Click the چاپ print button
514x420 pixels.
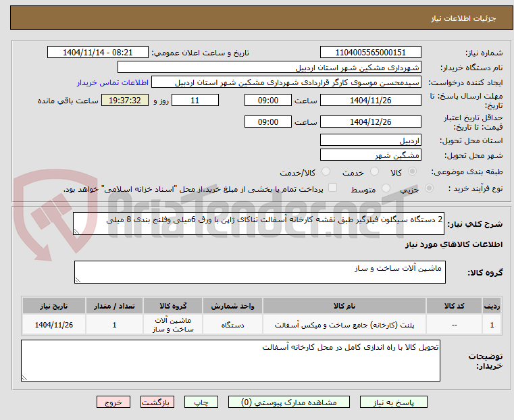[201, 402]
